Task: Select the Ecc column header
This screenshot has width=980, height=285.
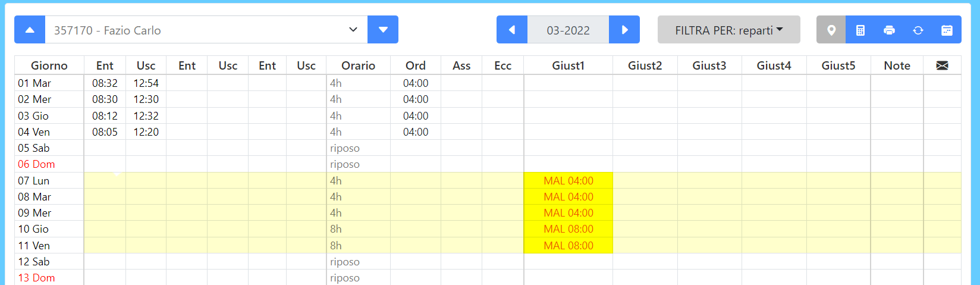Action: click(x=502, y=65)
